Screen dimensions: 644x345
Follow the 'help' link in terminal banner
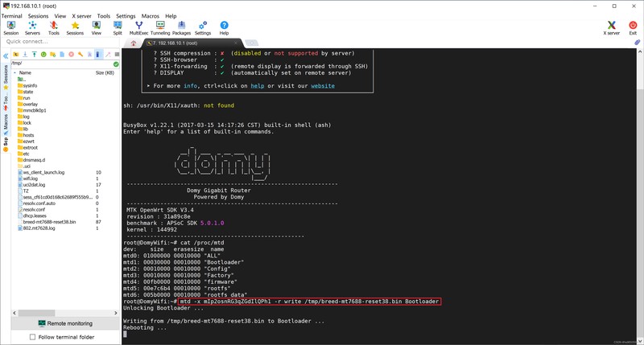coord(258,86)
